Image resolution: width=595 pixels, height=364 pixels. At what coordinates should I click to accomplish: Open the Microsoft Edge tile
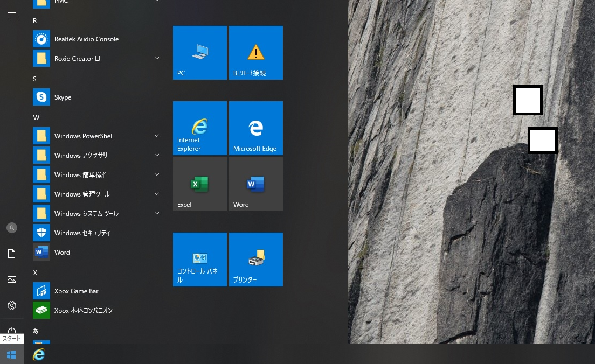click(x=256, y=128)
